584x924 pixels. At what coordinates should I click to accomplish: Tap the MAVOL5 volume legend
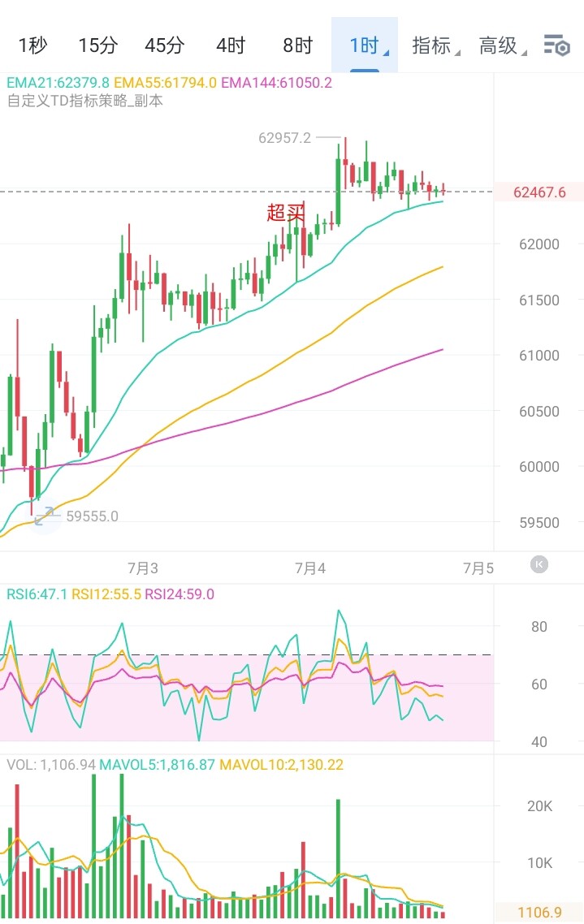[x=157, y=765]
